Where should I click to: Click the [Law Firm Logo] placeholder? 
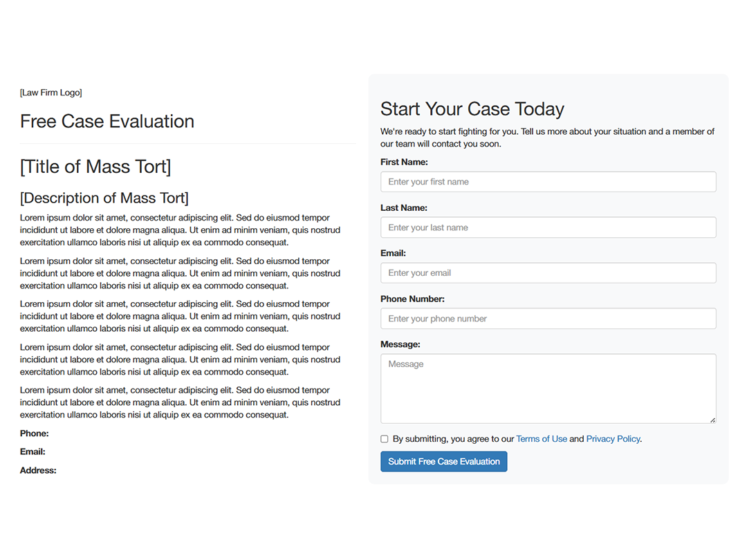pos(51,93)
